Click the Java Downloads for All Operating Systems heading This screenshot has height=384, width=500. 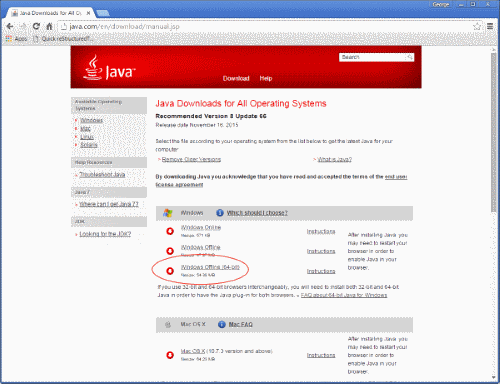241,104
